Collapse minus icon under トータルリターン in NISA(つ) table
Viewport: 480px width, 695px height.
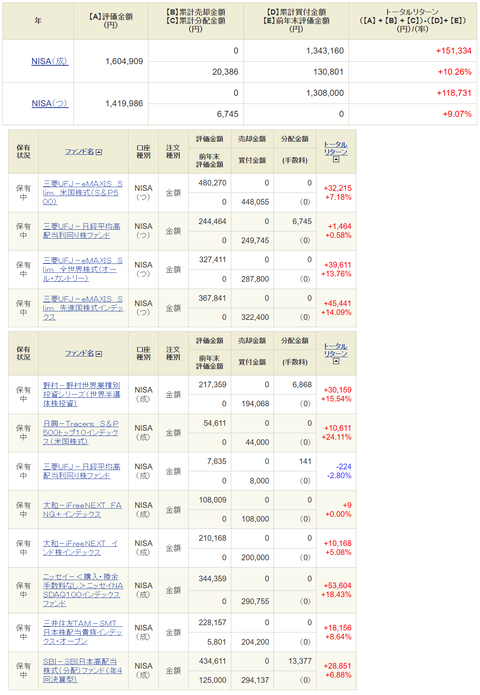(x=336, y=160)
